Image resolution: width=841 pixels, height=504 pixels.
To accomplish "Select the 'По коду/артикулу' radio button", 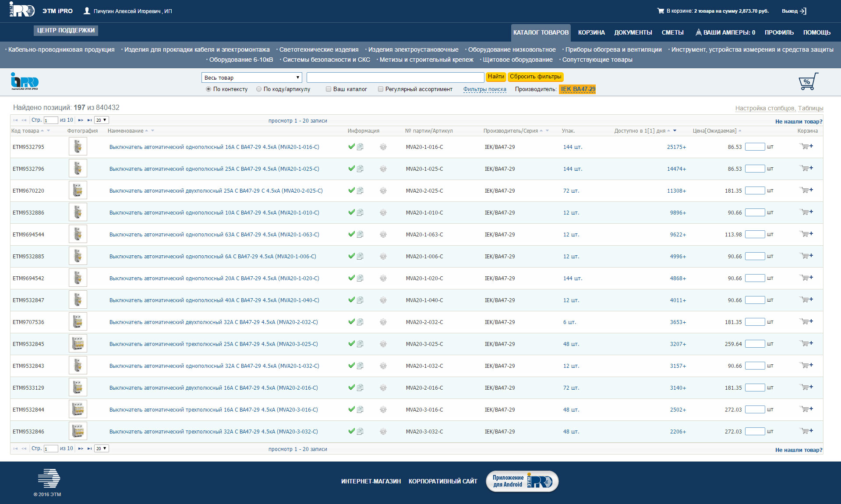I will coord(259,89).
